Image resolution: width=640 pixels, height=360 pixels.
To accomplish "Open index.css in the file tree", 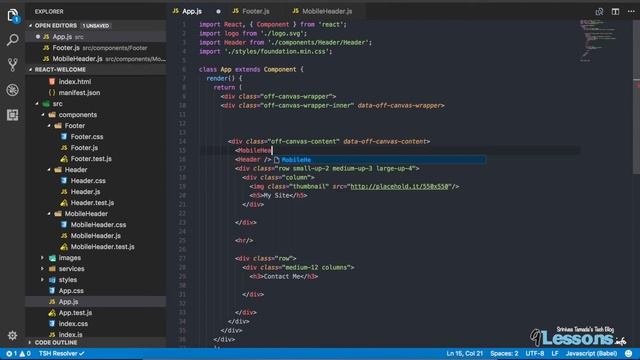I will point(73,324).
